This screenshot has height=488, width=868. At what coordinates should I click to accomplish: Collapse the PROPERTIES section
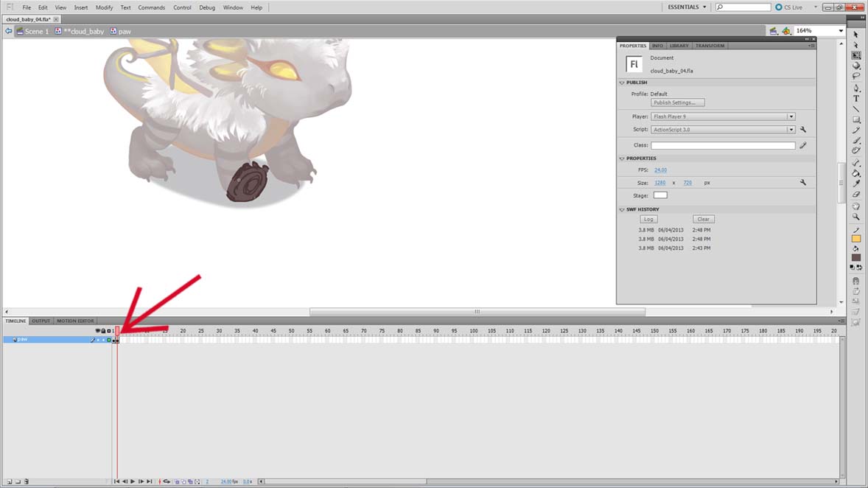[622, 158]
